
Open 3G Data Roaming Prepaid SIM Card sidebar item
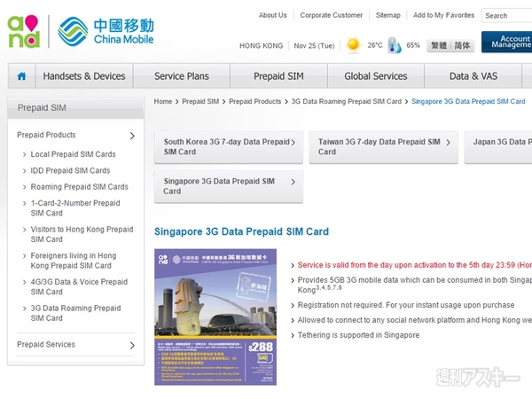point(75,313)
